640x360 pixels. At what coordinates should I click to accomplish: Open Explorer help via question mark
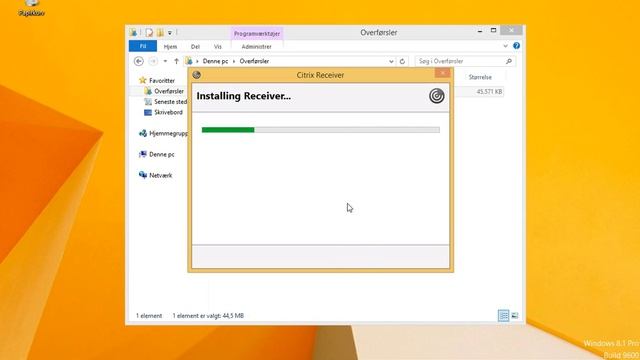[x=516, y=46]
